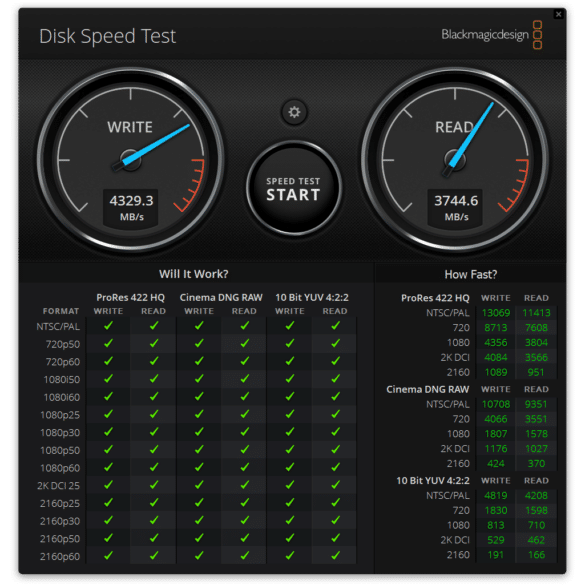Click the YUV 2160 write value 191

click(x=495, y=555)
